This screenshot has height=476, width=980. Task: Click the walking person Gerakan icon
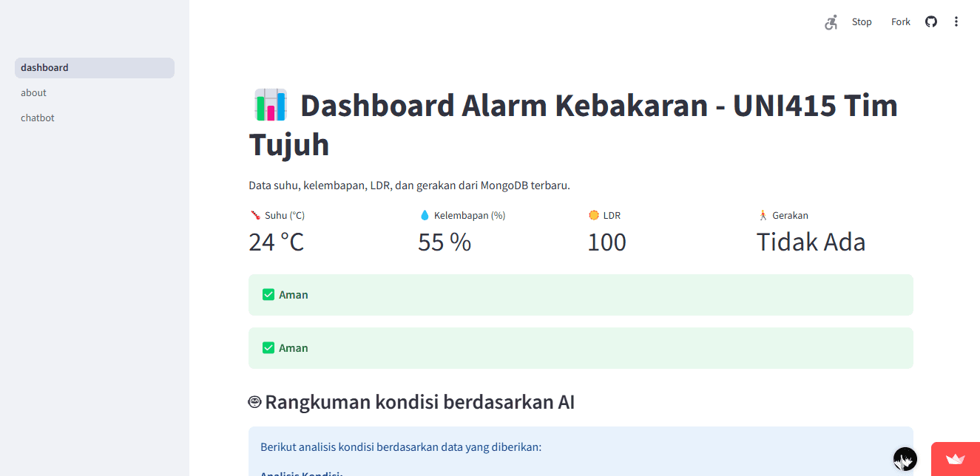[x=763, y=216]
